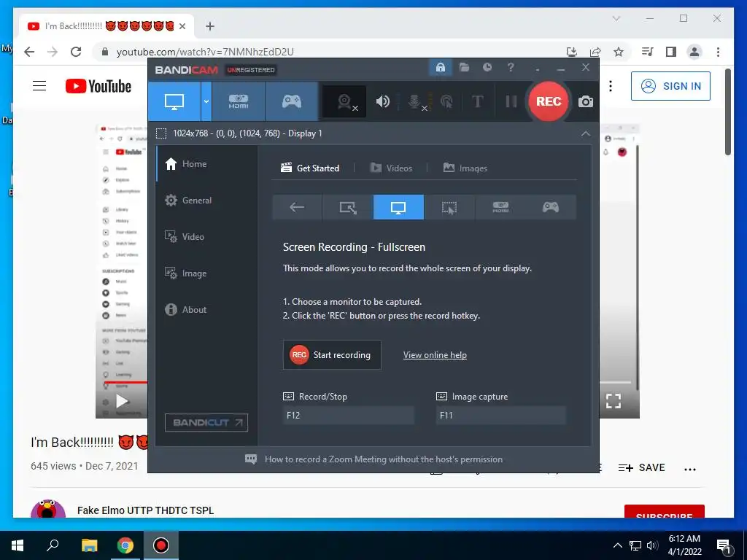Switch to Videos tab
The width and height of the screenshot is (747, 560).
(391, 168)
